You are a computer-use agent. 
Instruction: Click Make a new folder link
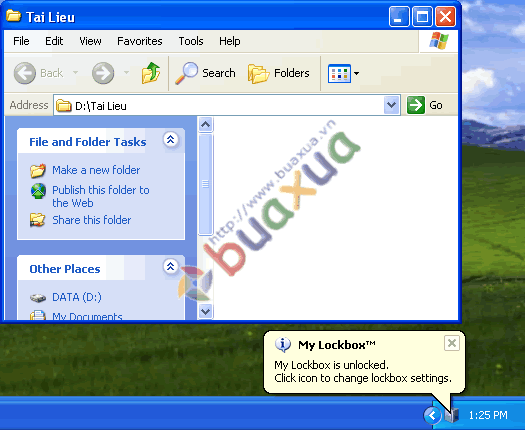[x=96, y=170]
